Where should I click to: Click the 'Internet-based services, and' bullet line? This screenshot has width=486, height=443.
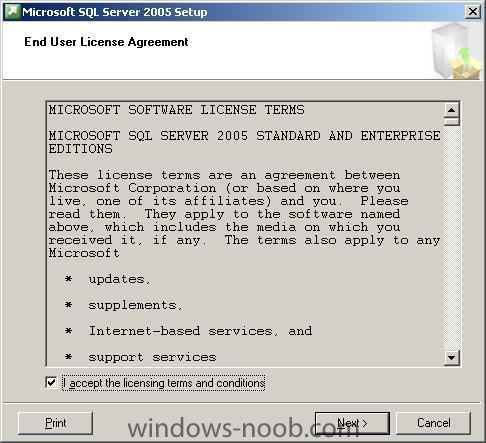coord(189,331)
